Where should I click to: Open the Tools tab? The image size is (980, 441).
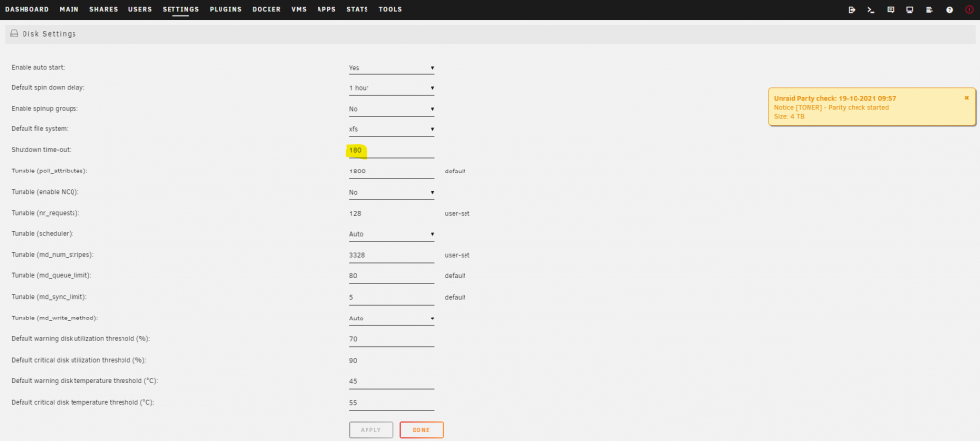point(390,10)
